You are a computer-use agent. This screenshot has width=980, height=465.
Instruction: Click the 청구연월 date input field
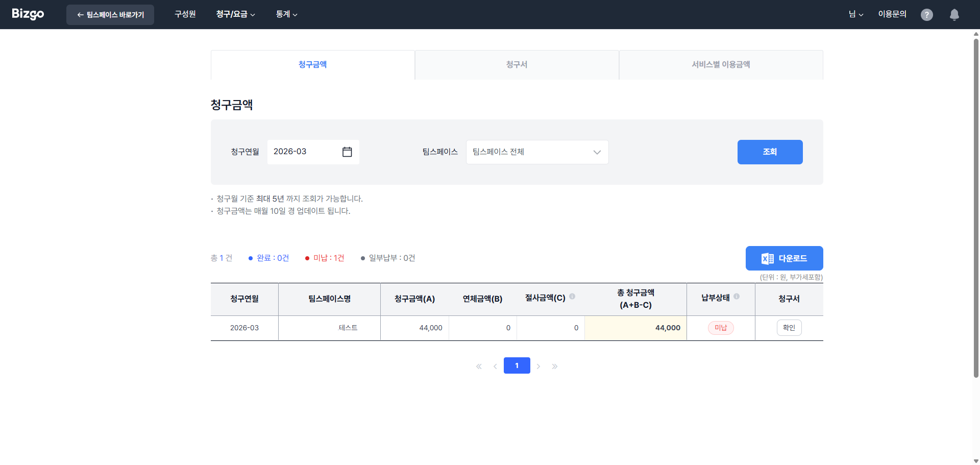(301, 152)
